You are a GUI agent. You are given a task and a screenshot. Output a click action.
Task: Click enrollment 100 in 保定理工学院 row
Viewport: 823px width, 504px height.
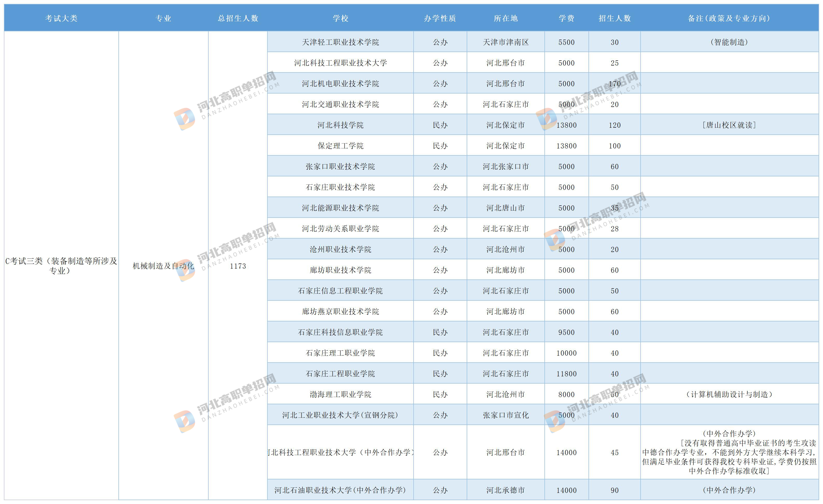[x=615, y=146]
